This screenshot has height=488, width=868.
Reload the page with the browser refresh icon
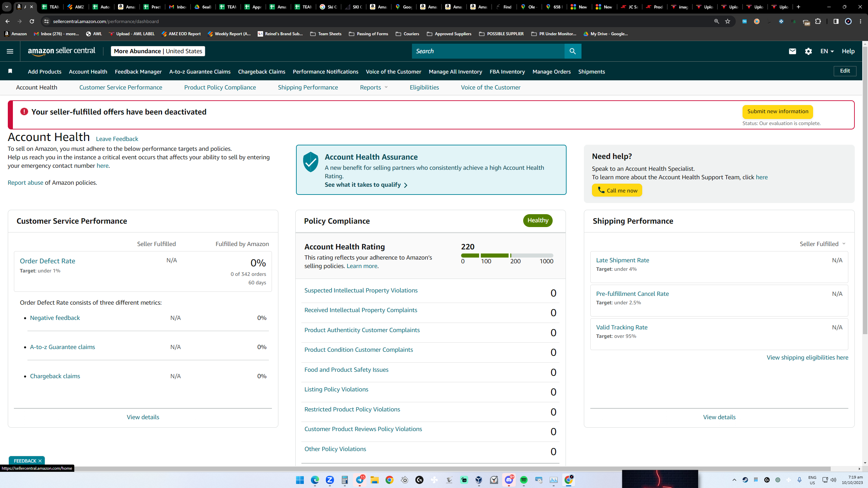(32, 21)
